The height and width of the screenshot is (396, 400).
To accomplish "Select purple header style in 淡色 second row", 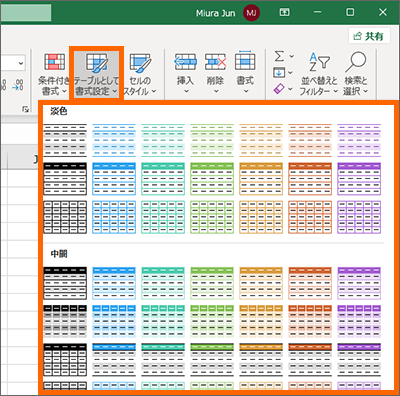I will pyautogui.click(x=359, y=179).
